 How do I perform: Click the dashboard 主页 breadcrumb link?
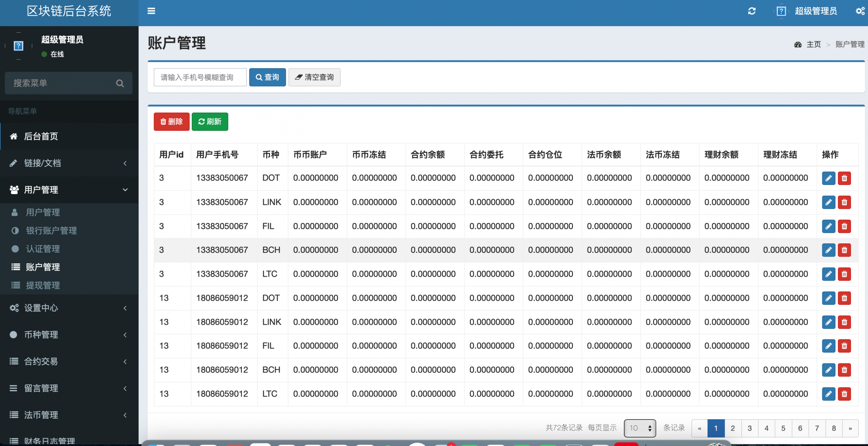tap(813, 44)
